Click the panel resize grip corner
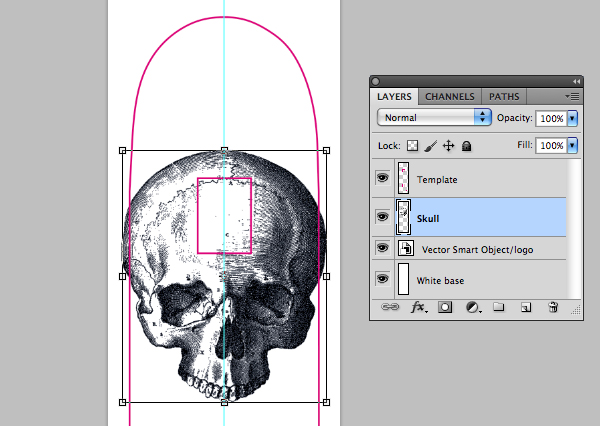 pyautogui.click(x=576, y=310)
